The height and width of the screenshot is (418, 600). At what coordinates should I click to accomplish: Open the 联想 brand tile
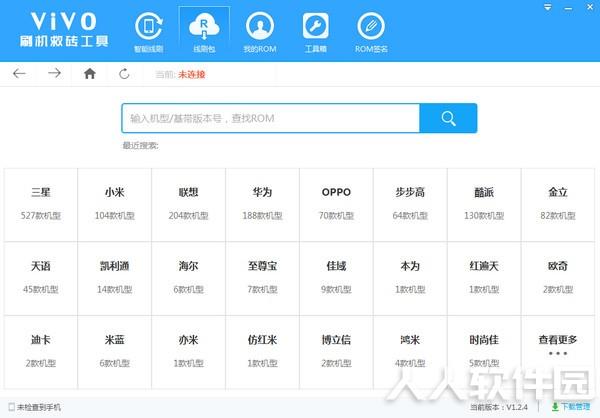pos(188,205)
